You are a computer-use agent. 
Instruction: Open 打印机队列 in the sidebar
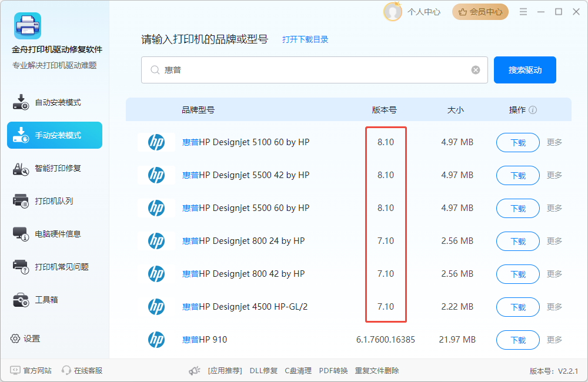click(54, 201)
